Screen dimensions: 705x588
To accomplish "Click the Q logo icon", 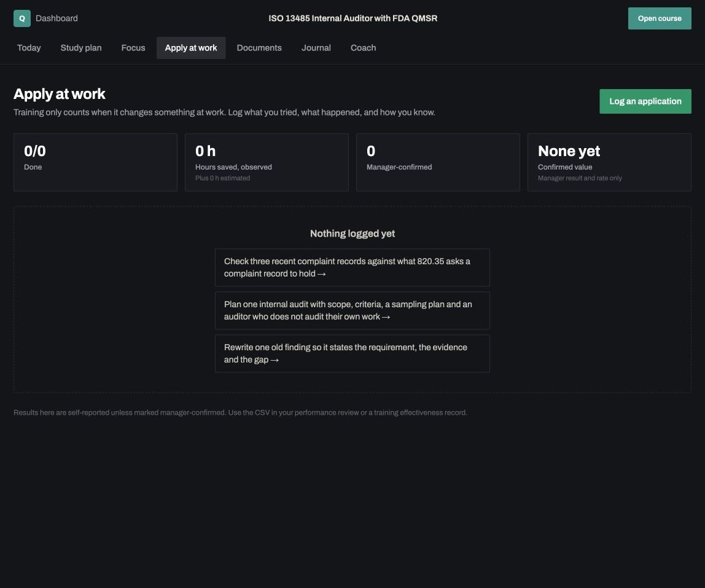I will 22,18.
